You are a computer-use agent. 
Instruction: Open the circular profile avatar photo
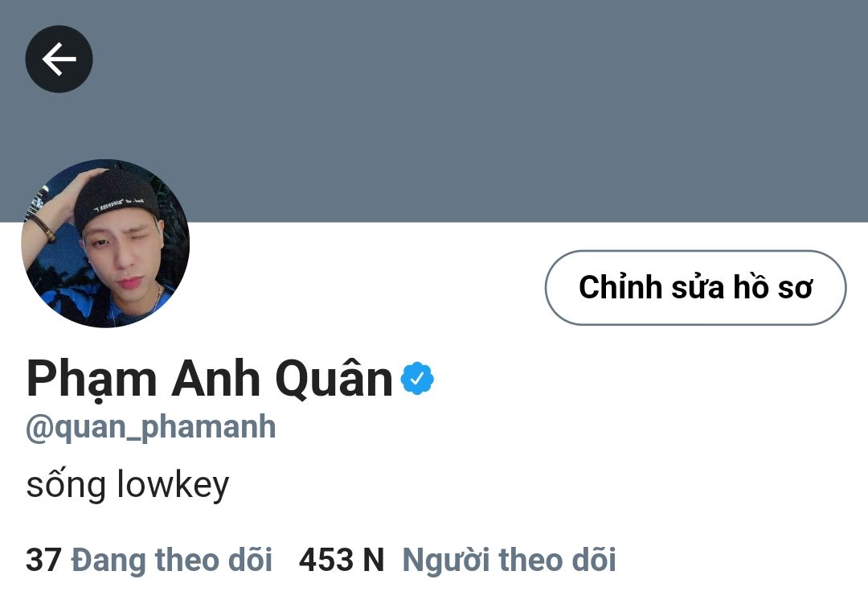click(x=105, y=244)
